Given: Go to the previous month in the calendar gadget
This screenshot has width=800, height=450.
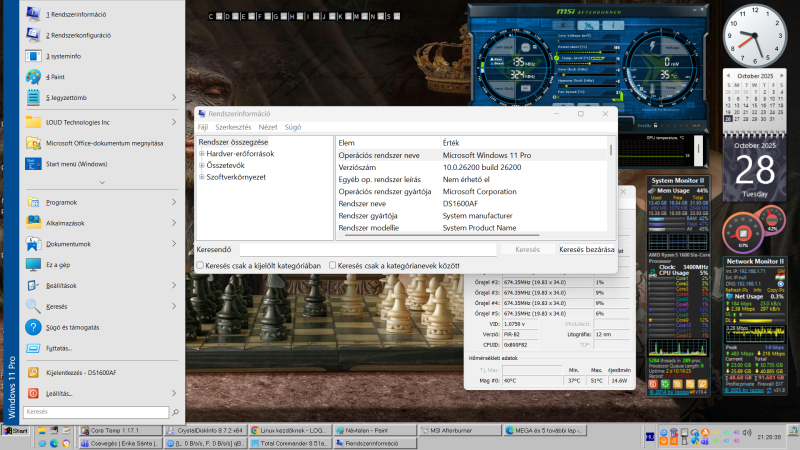Looking at the screenshot, I should [x=729, y=76].
